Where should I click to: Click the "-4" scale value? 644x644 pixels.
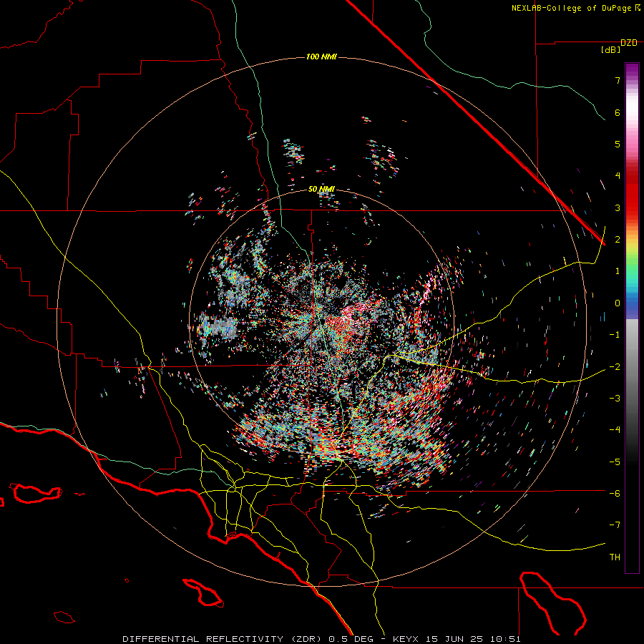click(x=615, y=430)
